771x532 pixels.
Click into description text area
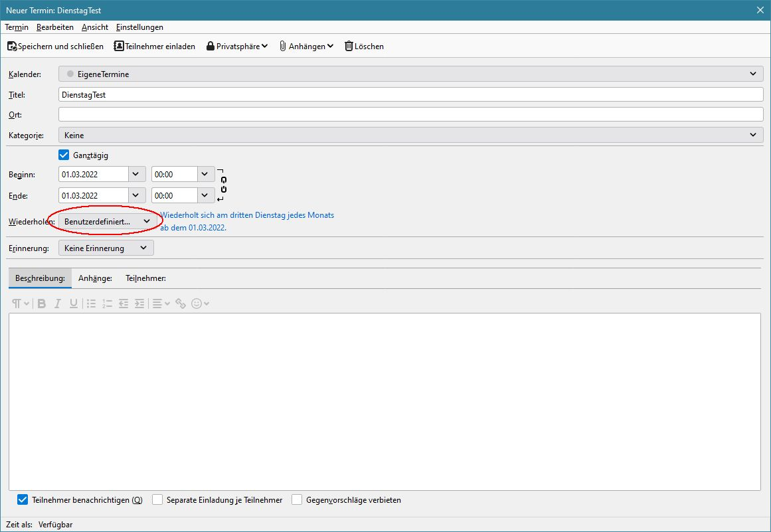[x=385, y=402]
